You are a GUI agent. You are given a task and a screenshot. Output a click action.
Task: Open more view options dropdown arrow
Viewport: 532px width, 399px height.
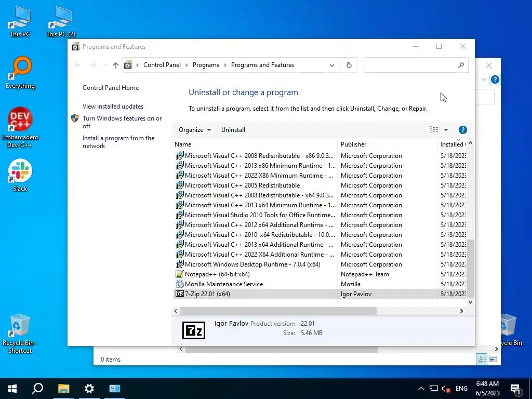pyautogui.click(x=446, y=130)
